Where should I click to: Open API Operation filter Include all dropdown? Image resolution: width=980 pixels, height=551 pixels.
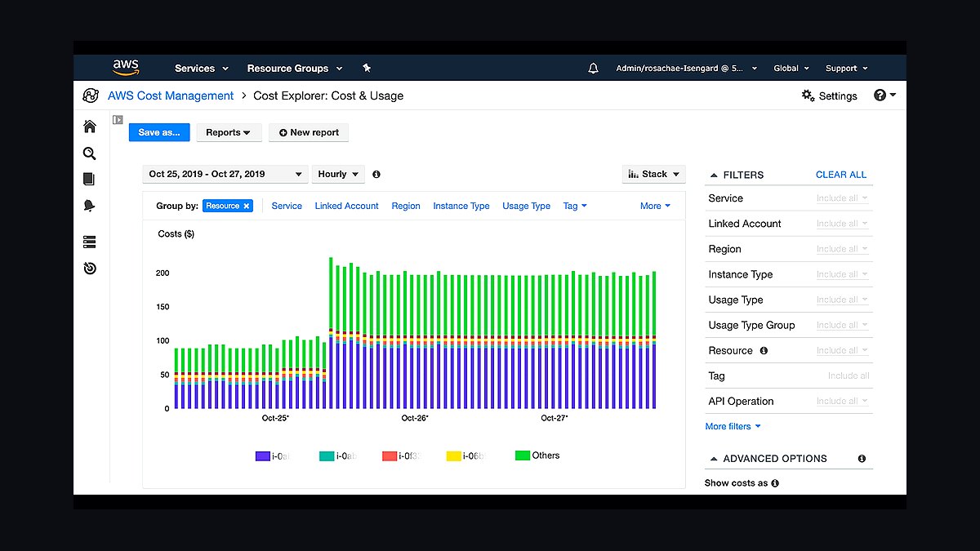(x=843, y=401)
